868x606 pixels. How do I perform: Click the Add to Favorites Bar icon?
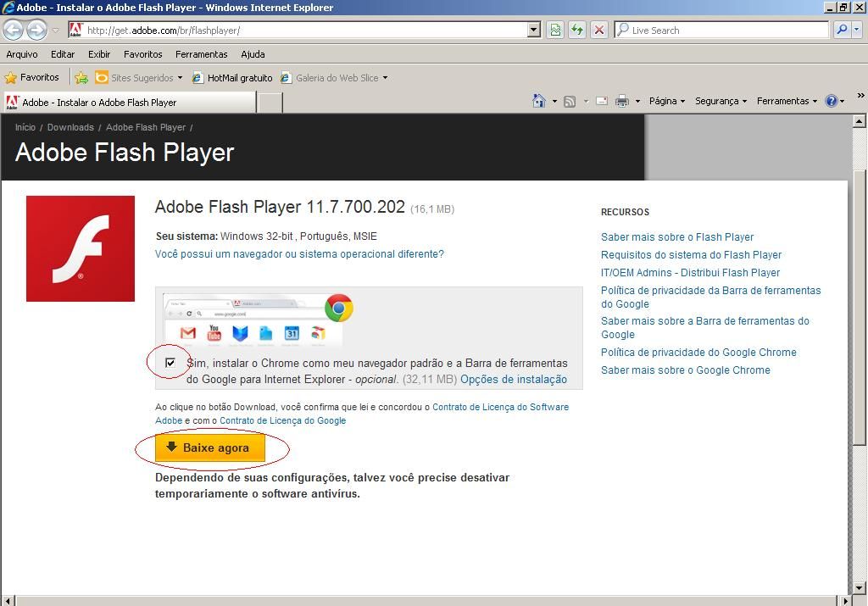tap(81, 77)
